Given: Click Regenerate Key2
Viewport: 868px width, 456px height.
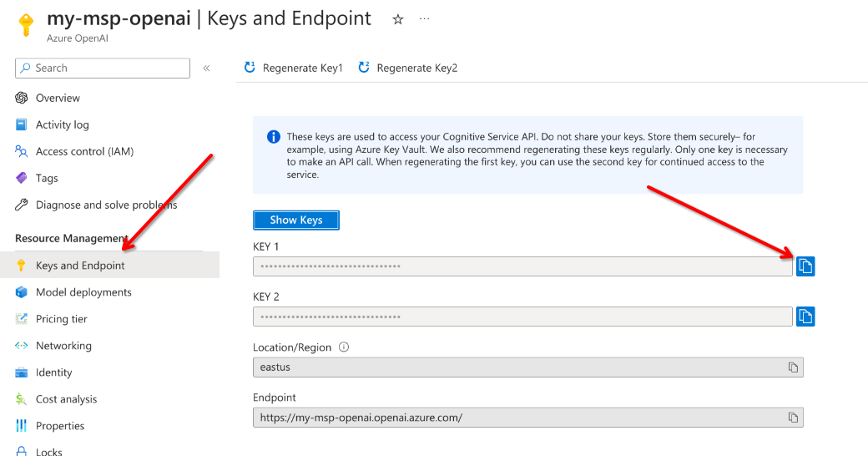Looking at the screenshot, I should coord(408,68).
